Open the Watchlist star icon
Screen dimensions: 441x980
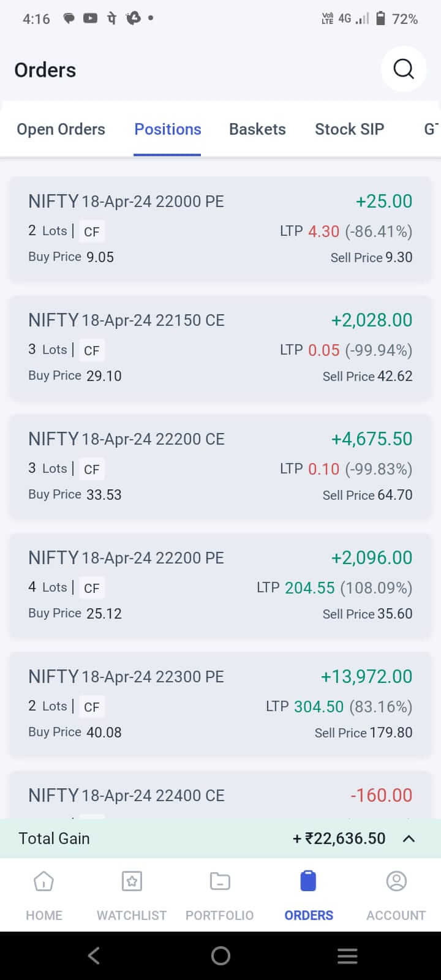click(132, 881)
